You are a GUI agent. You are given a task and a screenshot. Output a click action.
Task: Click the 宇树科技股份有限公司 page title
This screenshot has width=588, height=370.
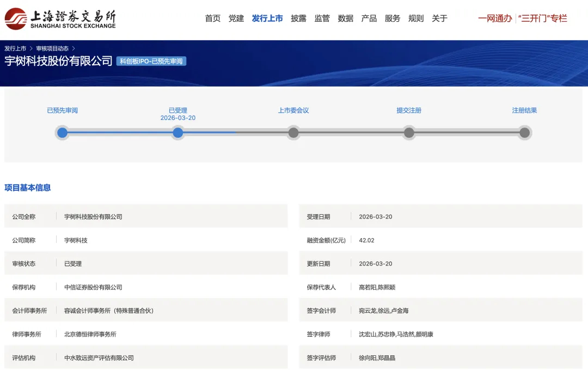[58, 60]
